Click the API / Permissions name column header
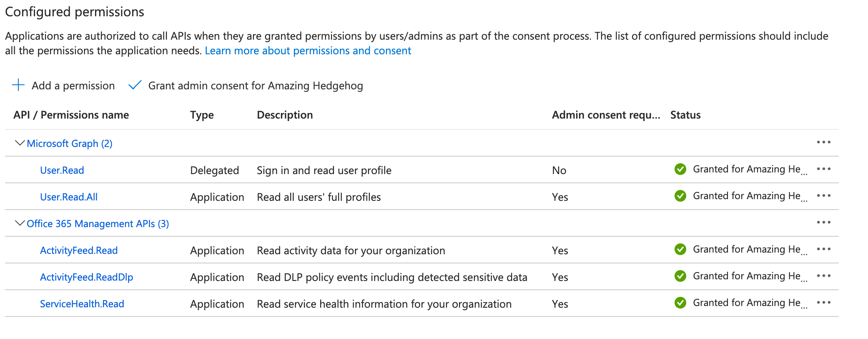 point(71,115)
